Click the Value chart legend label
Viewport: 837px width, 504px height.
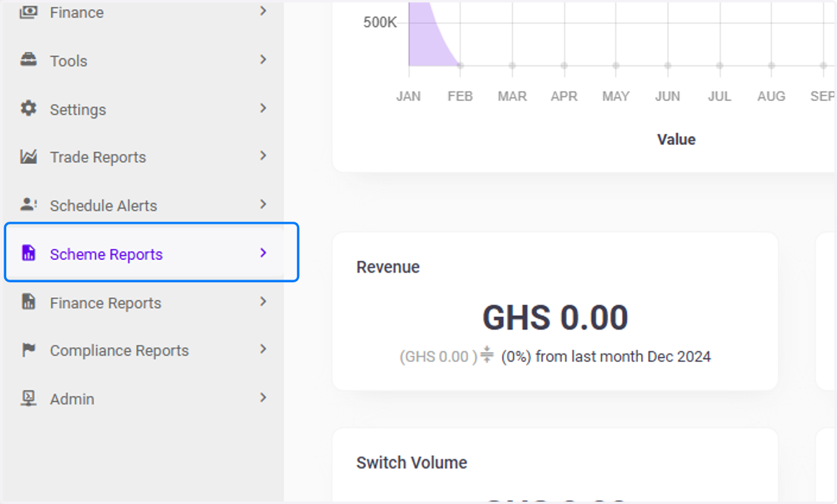point(676,139)
